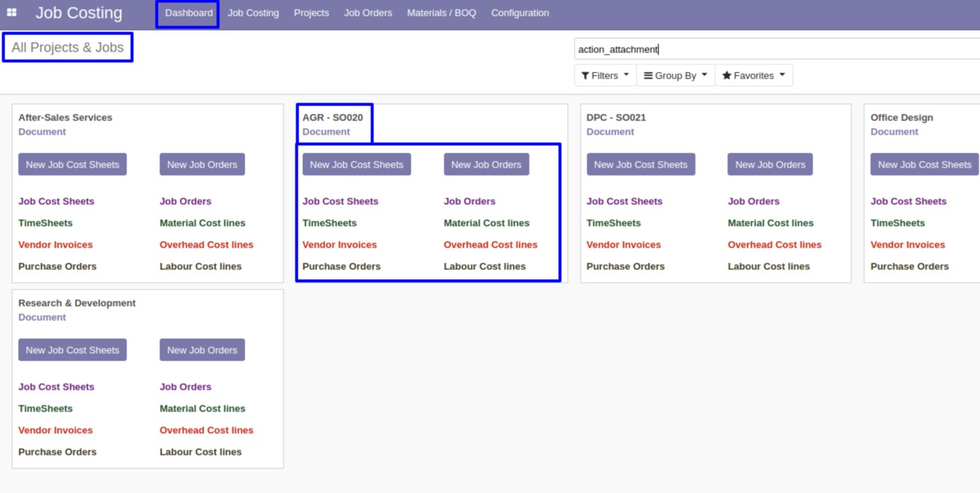
Task: Open Document link in Research & Development card
Action: [42, 317]
